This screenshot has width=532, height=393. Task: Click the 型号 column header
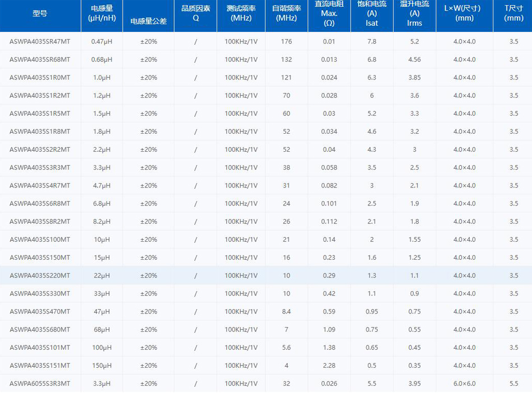(x=40, y=13)
